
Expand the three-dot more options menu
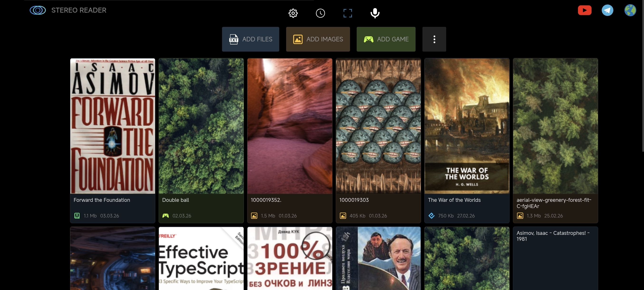tap(434, 39)
